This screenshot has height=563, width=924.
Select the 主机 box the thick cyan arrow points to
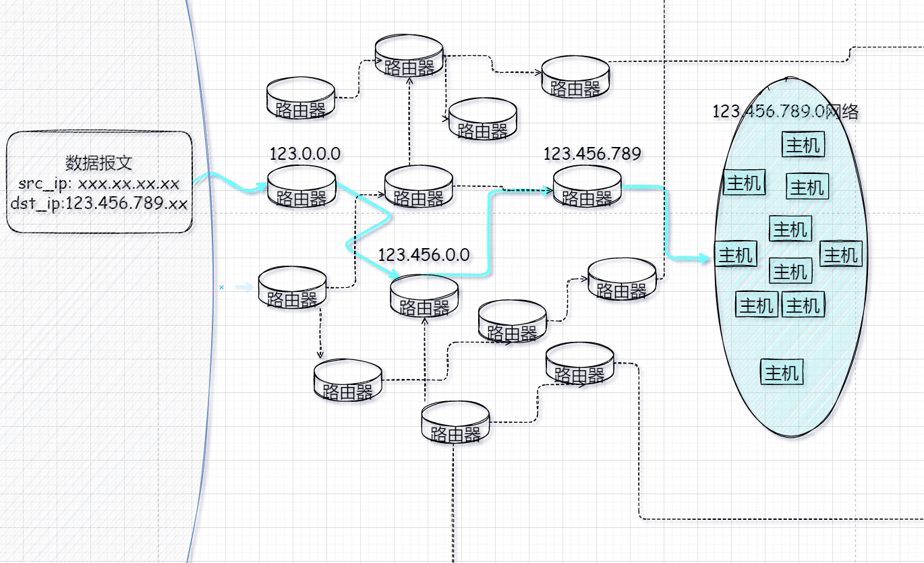pos(735,255)
